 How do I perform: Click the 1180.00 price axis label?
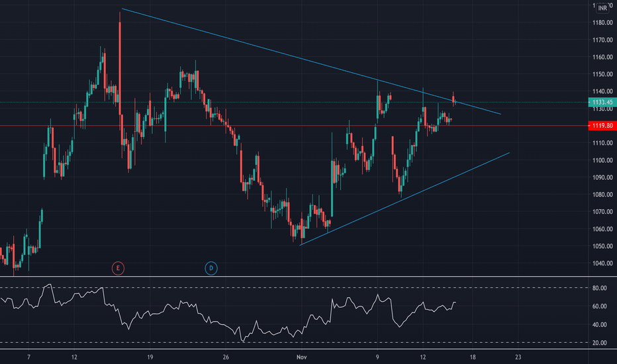point(602,23)
